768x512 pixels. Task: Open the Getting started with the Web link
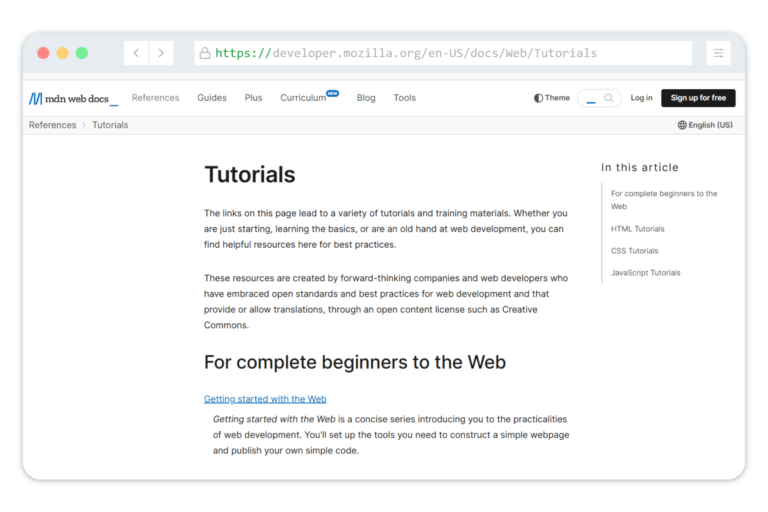point(265,399)
